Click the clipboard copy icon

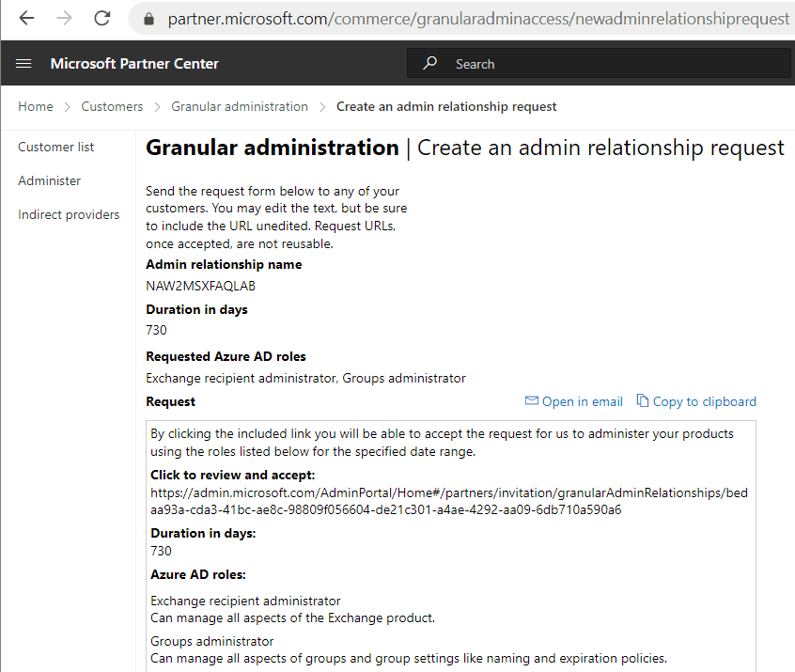pyautogui.click(x=643, y=400)
